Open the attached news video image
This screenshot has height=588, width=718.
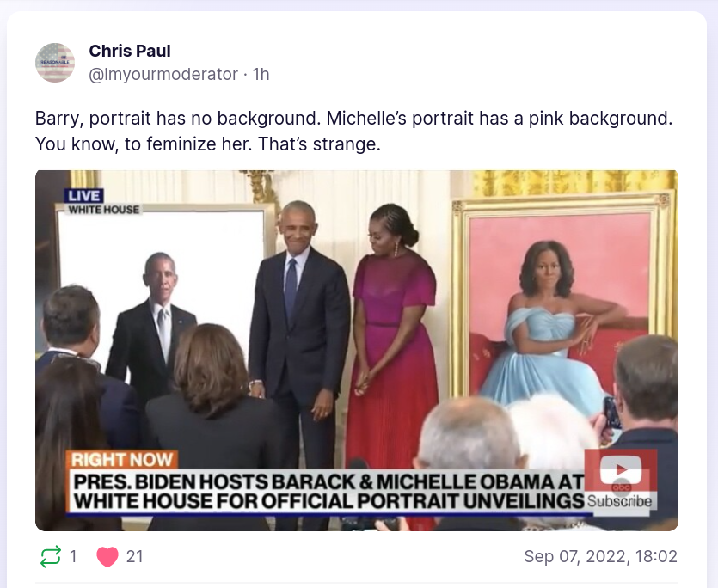point(357,351)
